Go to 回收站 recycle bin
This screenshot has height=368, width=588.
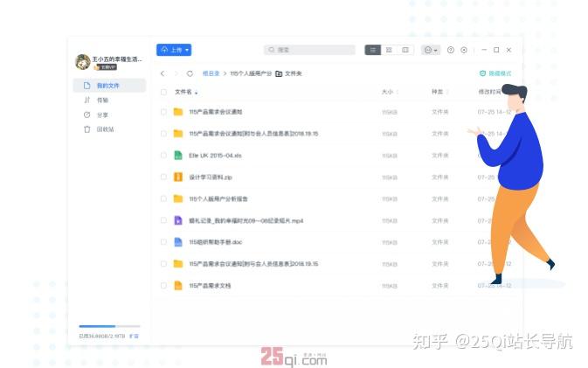104,129
